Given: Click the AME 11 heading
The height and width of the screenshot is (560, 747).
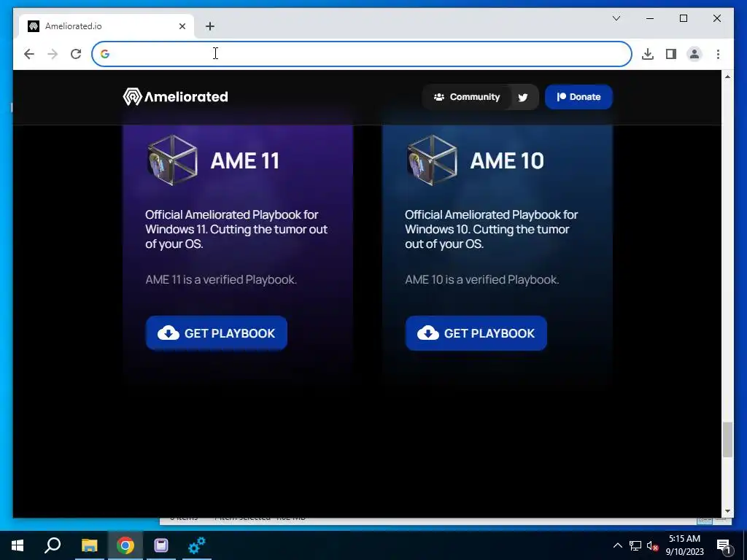Looking at the screenshot, I should click(x=245, y=160).
